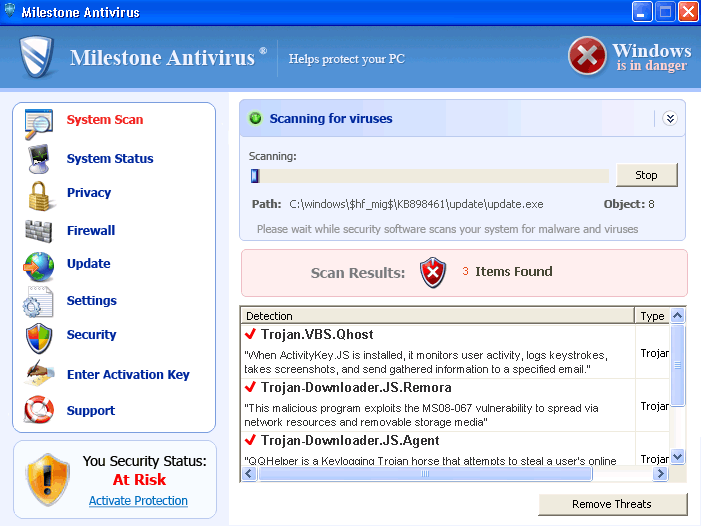The width and height of the screenshot is (701, 526).
Task: Click the Settings checklist icon
Action: (x=38, y=301)
